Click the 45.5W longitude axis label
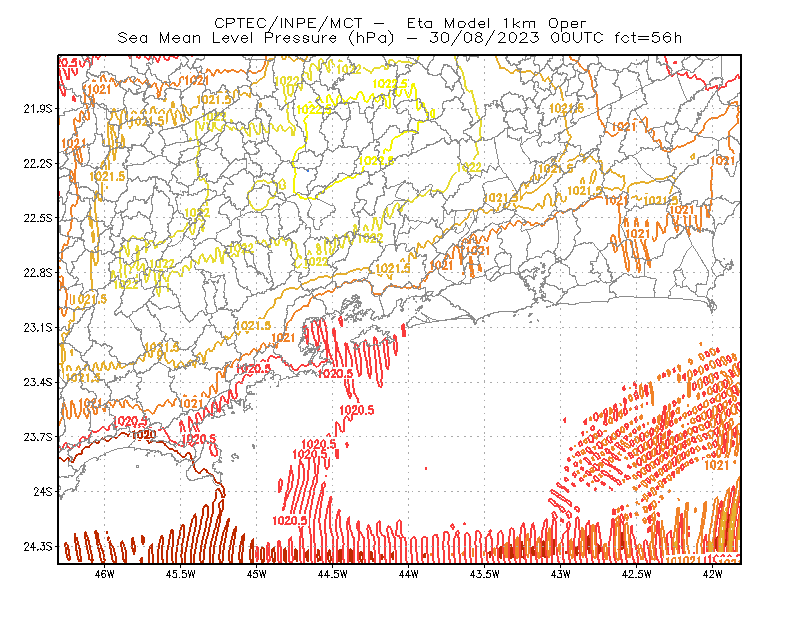 181,574
